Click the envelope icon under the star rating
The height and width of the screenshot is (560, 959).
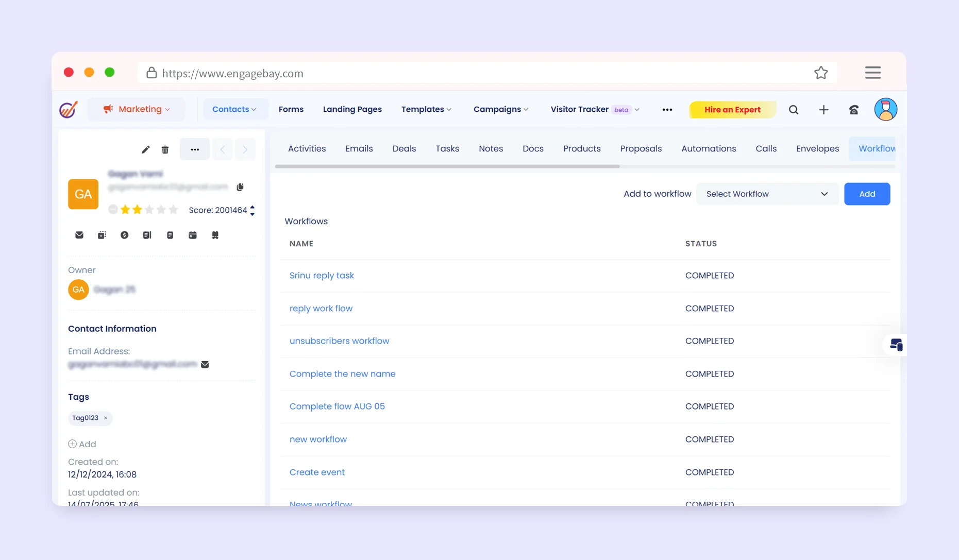click(x=79, y=235)
